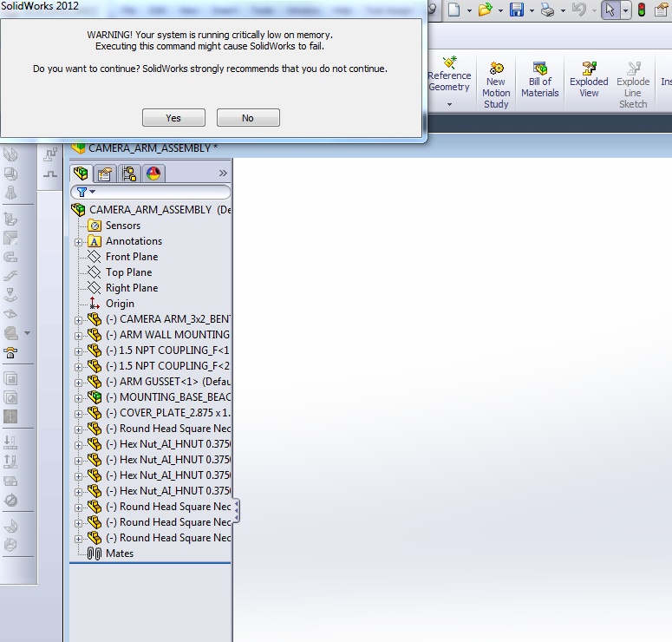Open the Select tool dropdown arrow

625,10
